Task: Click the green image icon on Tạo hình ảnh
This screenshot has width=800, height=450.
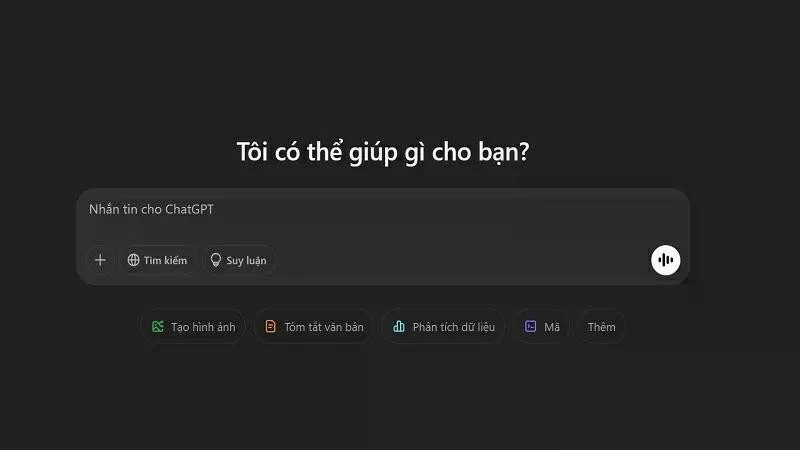Action: click(158, 327)
